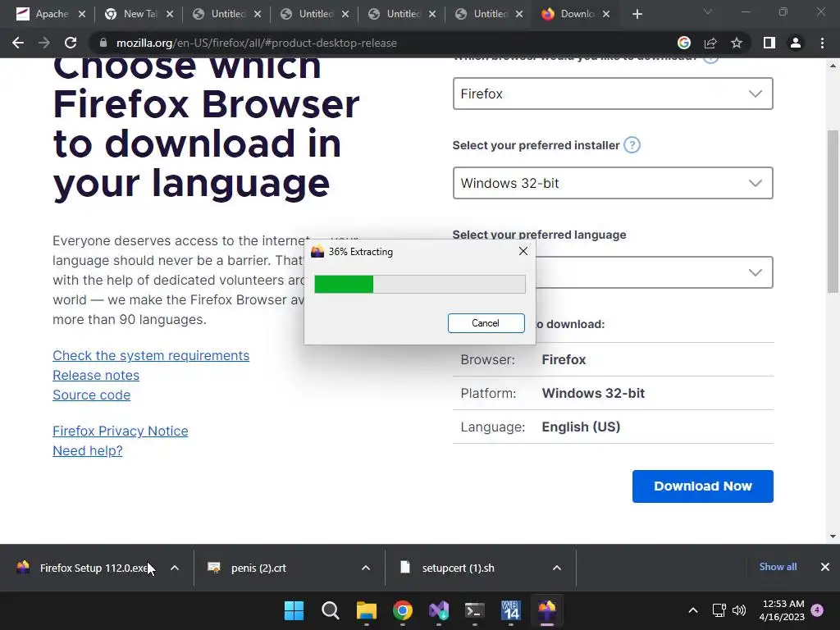
Task: Close the downloads bar
Action: 825,567
